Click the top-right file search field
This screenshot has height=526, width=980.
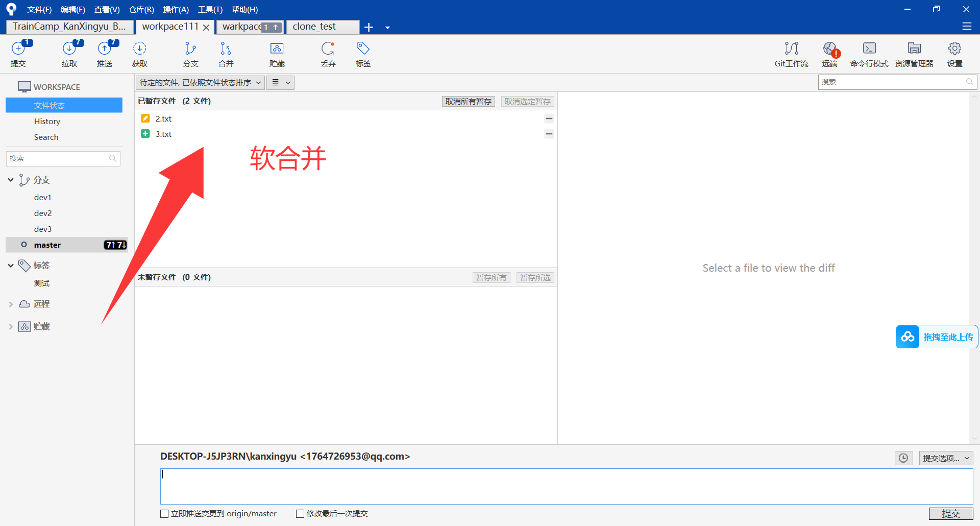pos(897,82)
